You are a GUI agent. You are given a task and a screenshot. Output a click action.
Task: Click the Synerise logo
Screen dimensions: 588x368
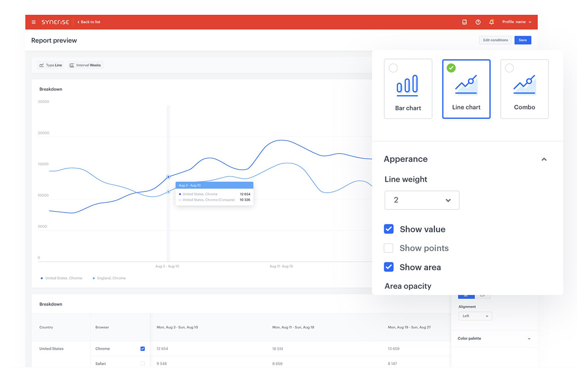(x=55, y=22)
